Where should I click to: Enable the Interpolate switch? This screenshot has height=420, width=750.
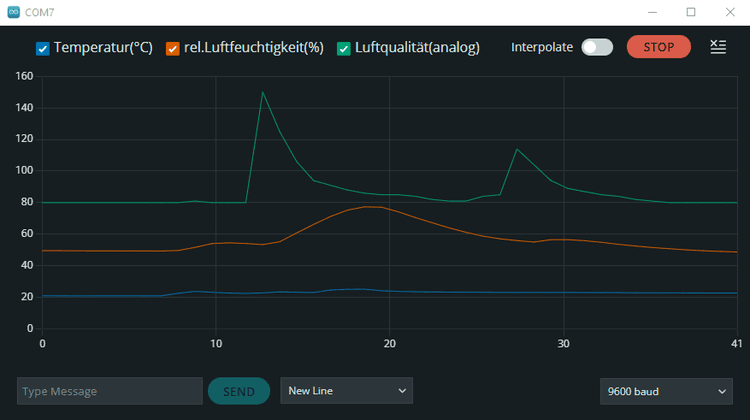click(x=597, y=47)
